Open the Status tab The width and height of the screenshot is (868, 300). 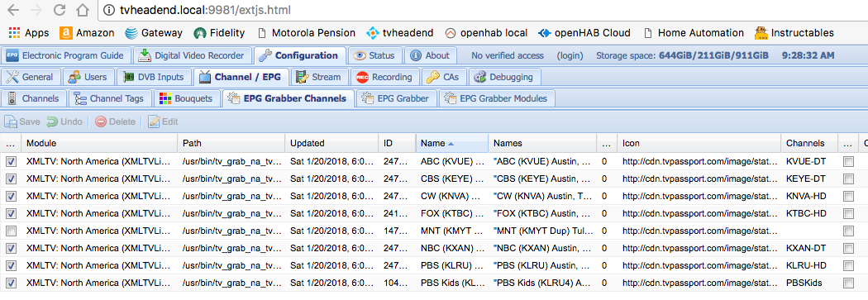click(374, 55)
